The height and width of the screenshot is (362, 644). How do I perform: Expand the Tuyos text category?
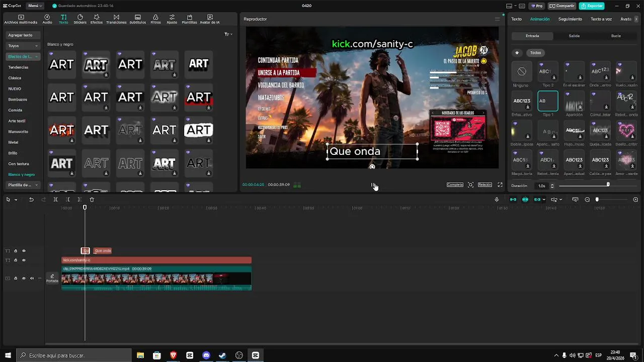coord(23,46)
